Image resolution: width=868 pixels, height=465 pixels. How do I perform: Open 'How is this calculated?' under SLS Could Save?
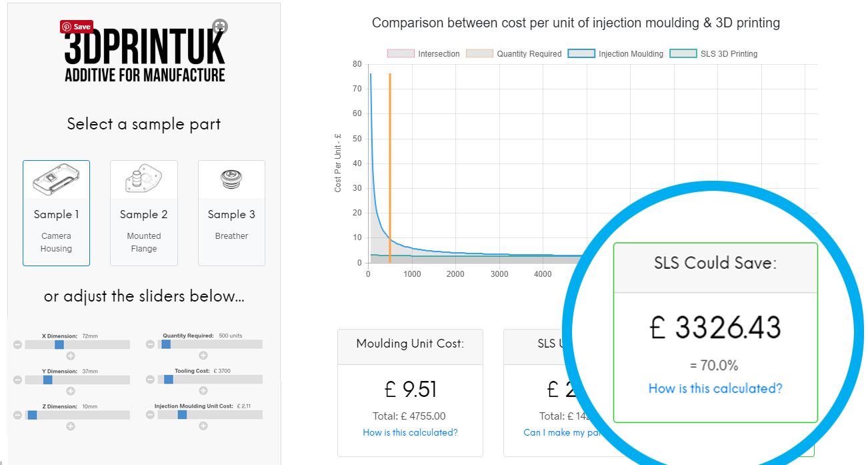point(715,388)
